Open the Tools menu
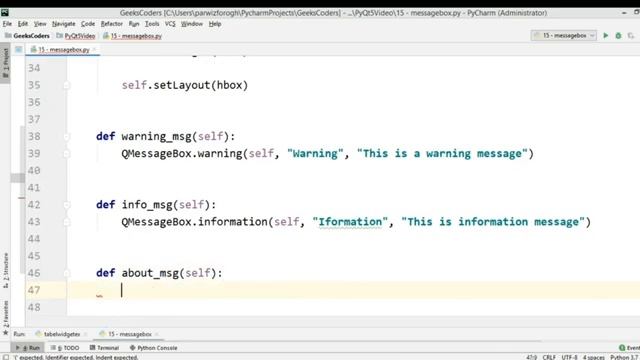The image size is (640, 360). [x=152, y=24]
